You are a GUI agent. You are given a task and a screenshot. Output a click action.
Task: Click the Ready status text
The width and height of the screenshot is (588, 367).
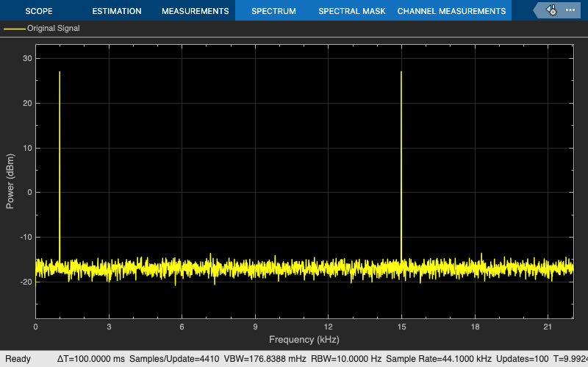(x=18, y=359)
